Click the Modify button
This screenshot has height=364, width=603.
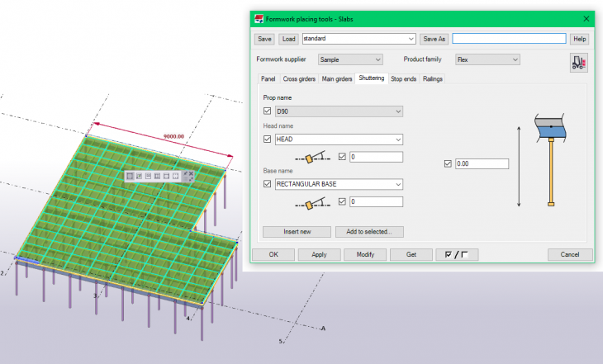[x=365, y=254]
